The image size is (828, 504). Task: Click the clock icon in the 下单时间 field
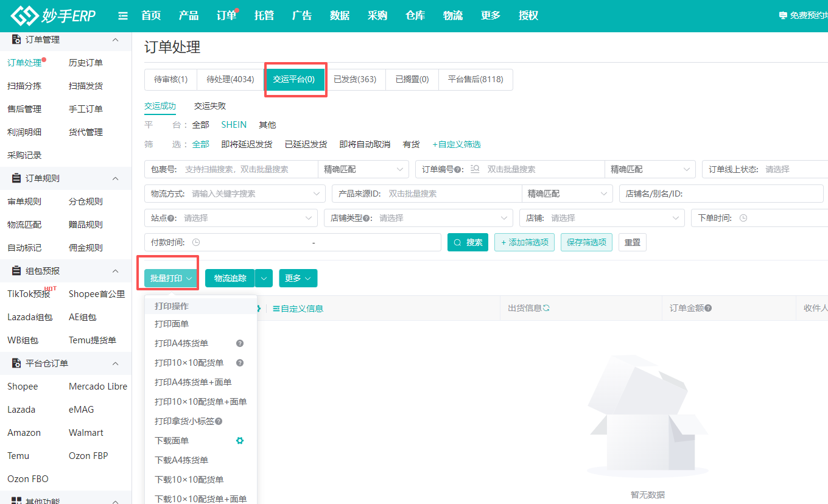[743, 217]
